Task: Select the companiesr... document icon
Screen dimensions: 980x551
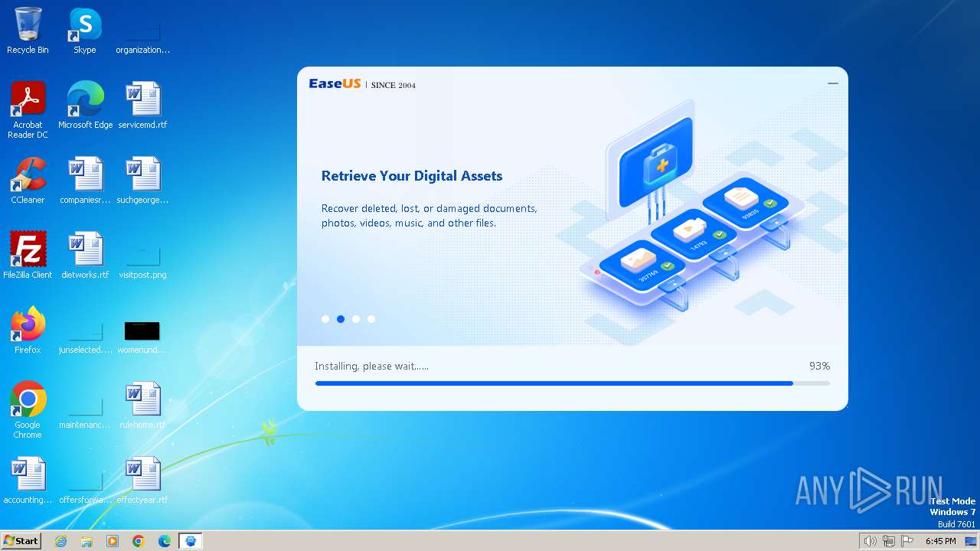Action: (x=85, y=181)
